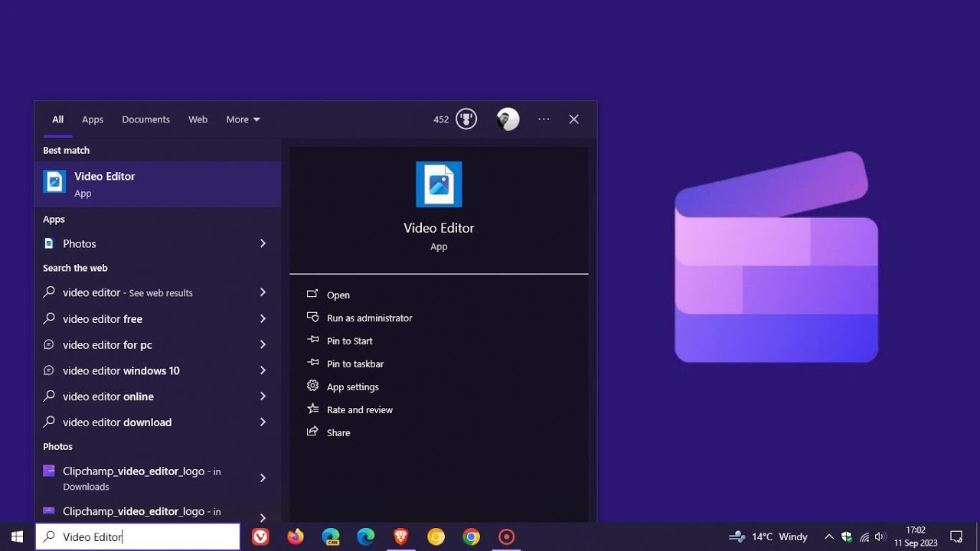Click the 'video editor download' suggestion
Screen dimensions: 980x551
pos(117,422)
